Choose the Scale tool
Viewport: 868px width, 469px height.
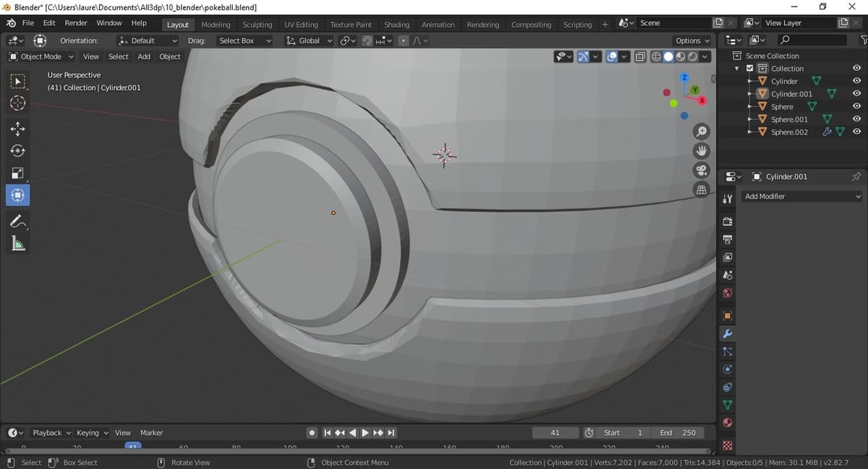(x=18, y=173)
